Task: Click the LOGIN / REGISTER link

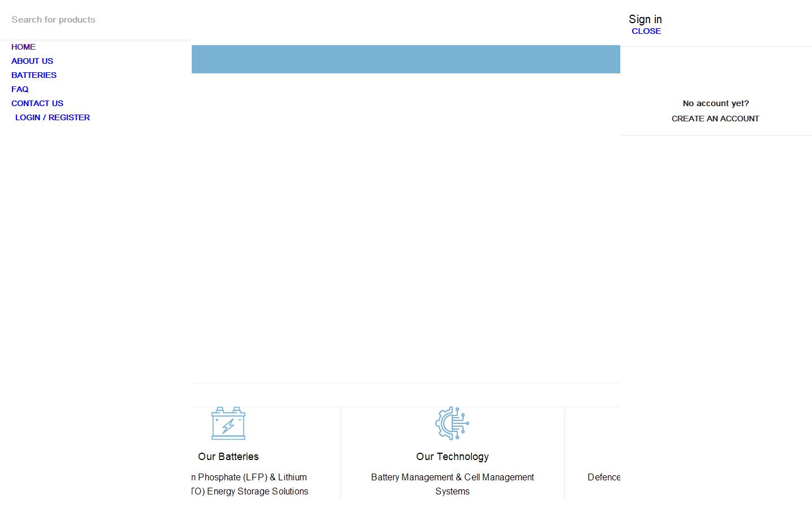Action: coord(52,117)
